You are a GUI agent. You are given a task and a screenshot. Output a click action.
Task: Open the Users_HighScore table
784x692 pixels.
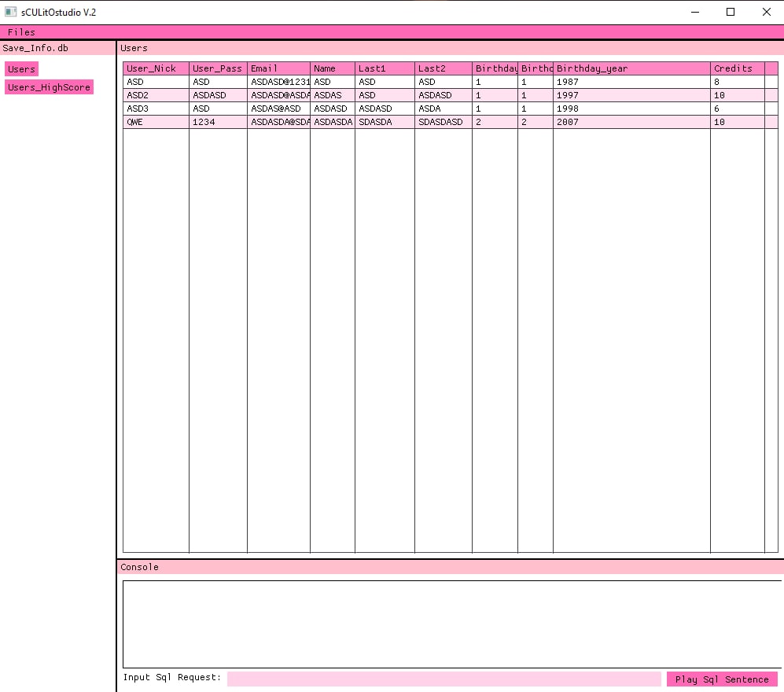(49, 87)
